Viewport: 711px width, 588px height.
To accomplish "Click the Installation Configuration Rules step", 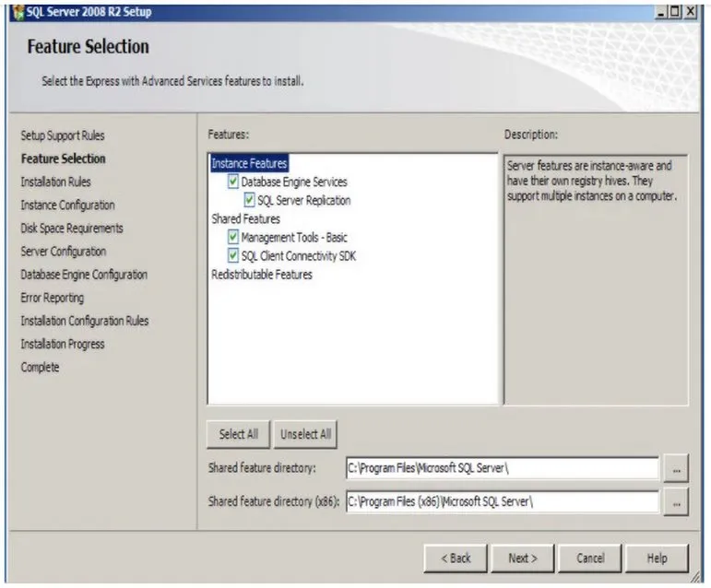I will coord(85,321).
